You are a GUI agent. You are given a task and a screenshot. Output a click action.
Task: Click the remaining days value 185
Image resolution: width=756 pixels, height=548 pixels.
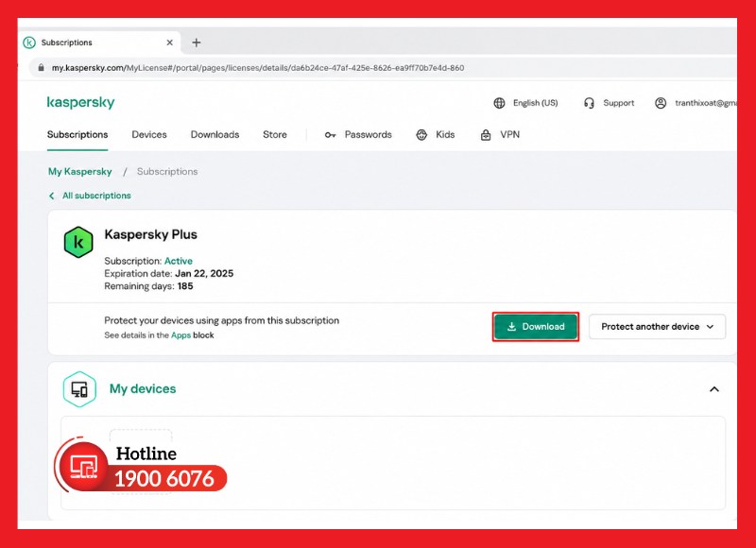185,286
